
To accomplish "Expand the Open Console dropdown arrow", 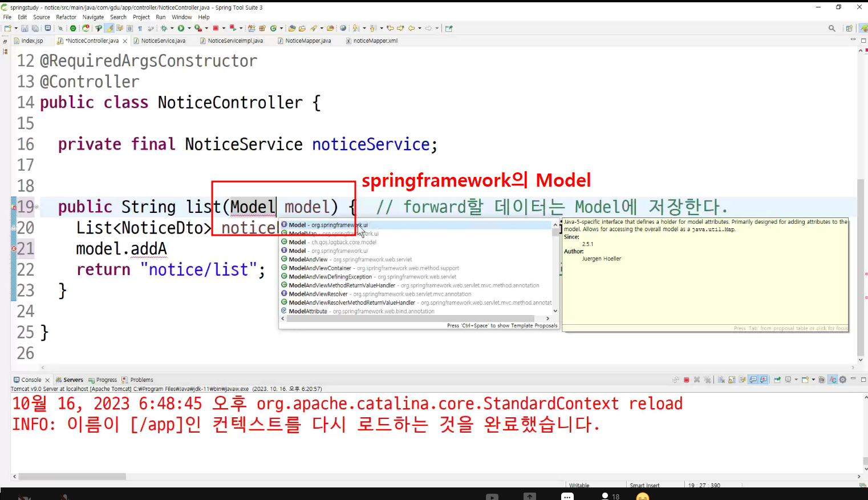I will click(x=813, y=380).
